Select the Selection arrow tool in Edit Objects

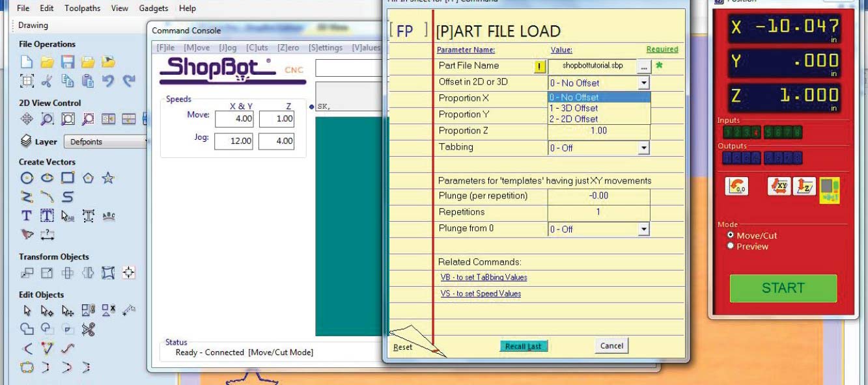[27, 311]
